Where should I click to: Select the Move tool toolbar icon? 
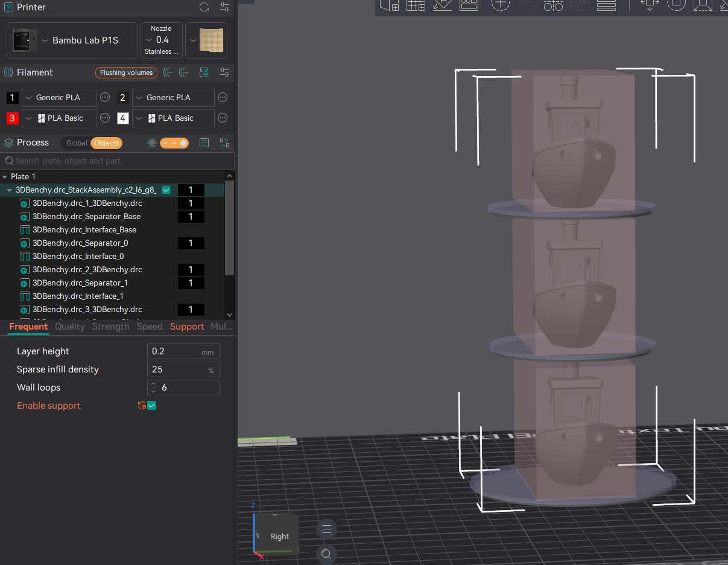[650, 5]
